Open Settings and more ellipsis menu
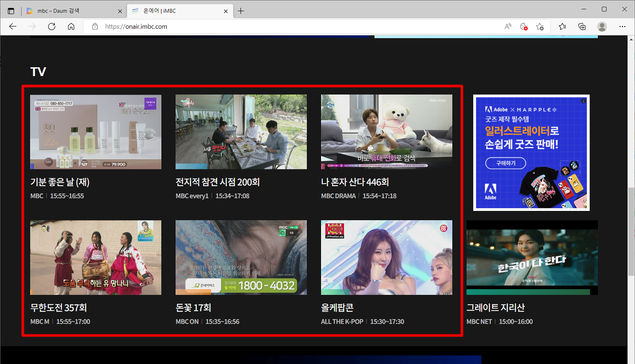 tap(623, 27)
